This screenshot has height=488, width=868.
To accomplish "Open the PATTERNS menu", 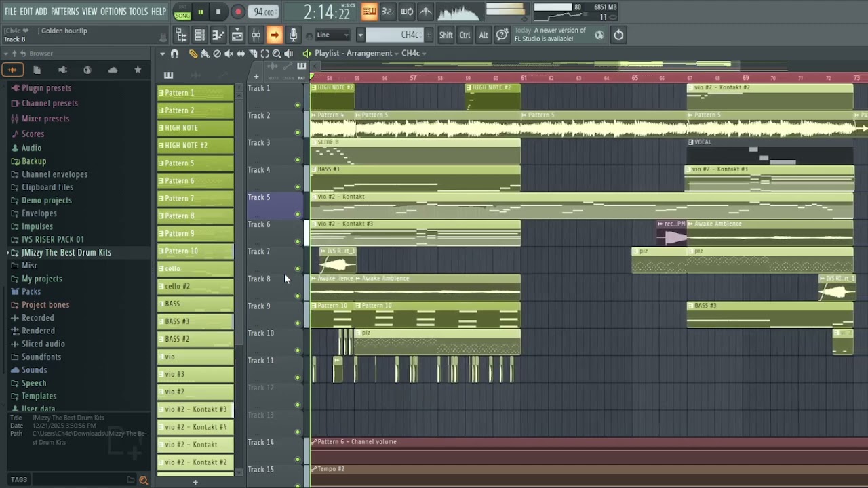I will (x=65, y=12).
